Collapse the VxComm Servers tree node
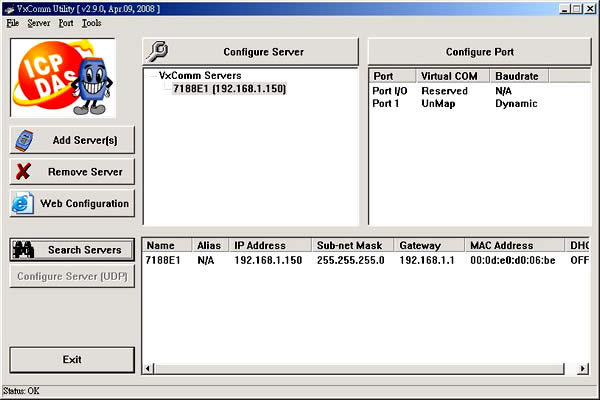Screen dimensions: 600x400 [152, 76]
